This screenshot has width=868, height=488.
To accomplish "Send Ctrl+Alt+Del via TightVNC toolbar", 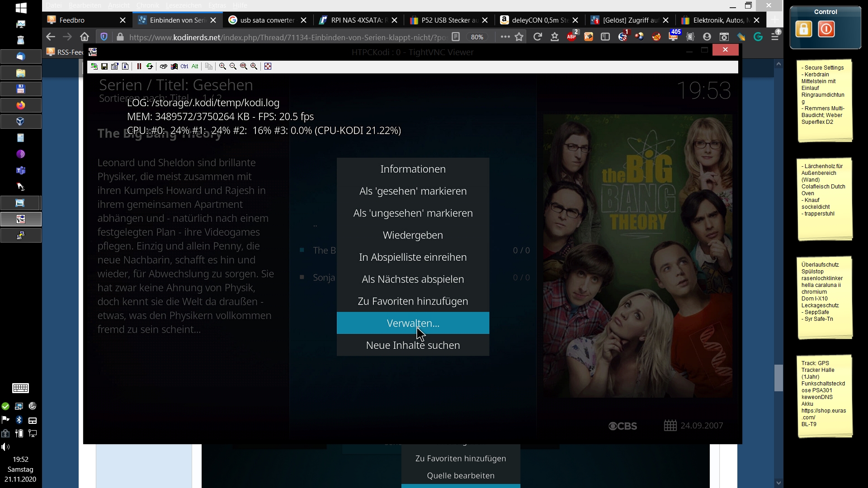I will point(163,66).
